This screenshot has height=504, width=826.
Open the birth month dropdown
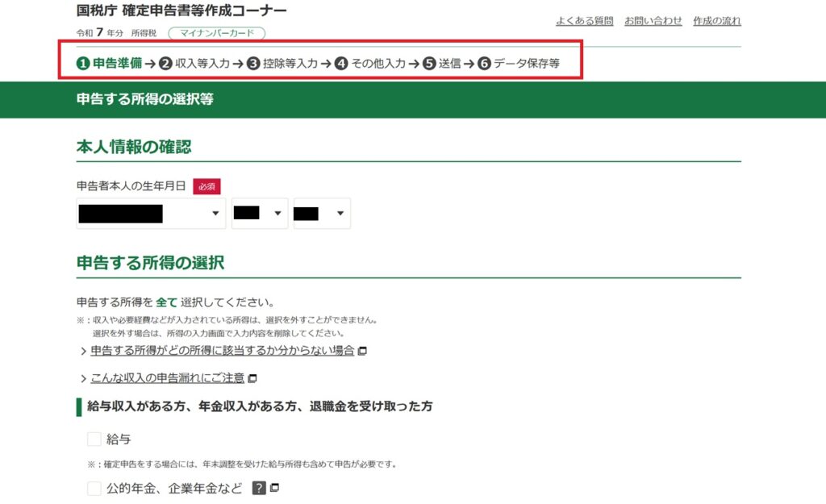(x=260, y=214)
